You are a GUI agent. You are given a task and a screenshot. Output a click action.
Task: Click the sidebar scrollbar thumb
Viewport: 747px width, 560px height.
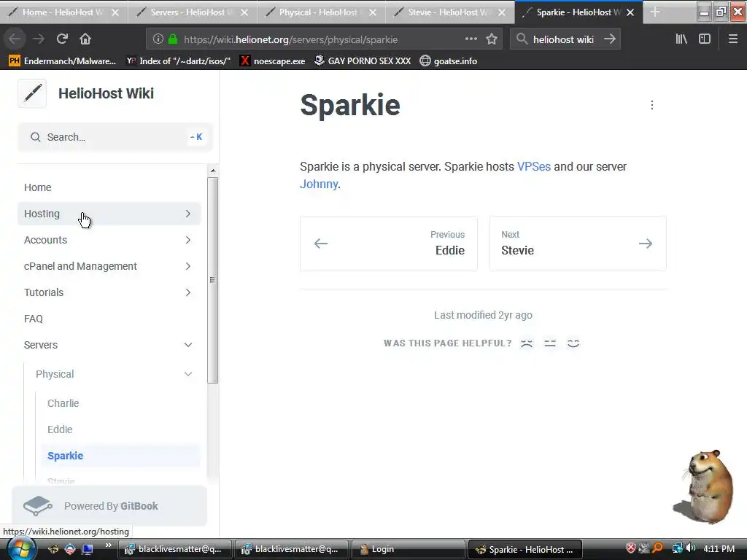[x=212, y=280]
